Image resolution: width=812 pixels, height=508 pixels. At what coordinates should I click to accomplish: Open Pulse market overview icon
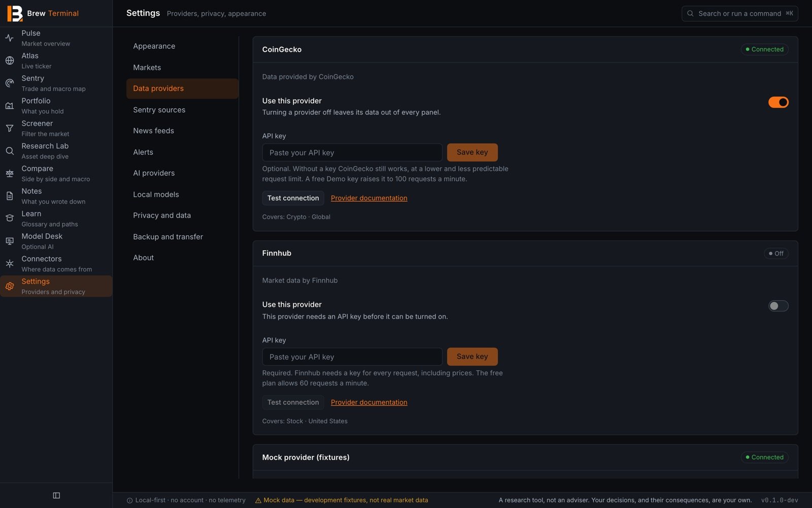click(10, 38)
